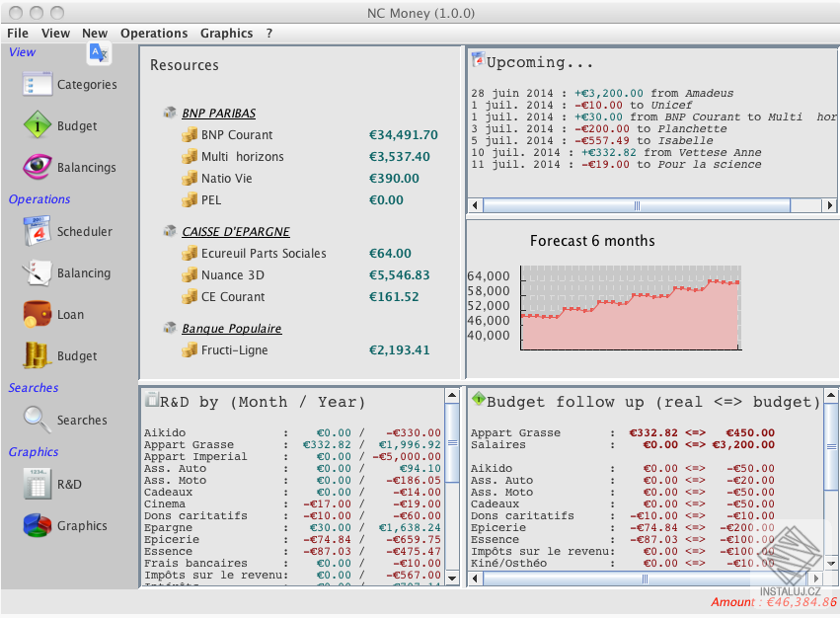The image size is (840, 618).
Task: Open the Balancings eye icon
Action: point(37,167)
